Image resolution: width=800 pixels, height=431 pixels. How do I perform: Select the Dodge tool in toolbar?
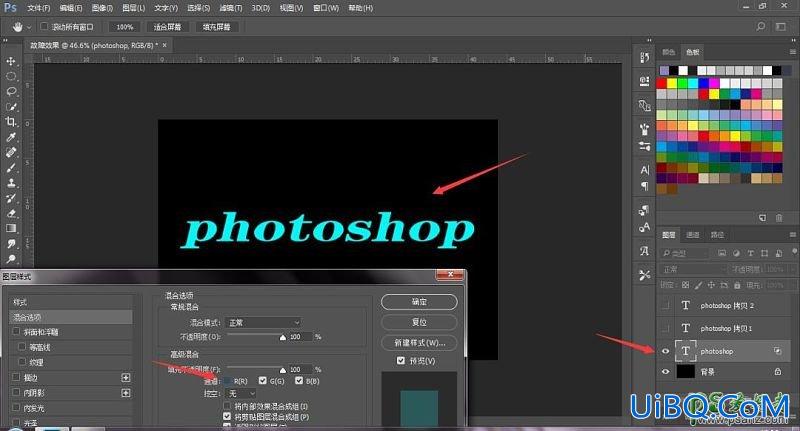11,259
